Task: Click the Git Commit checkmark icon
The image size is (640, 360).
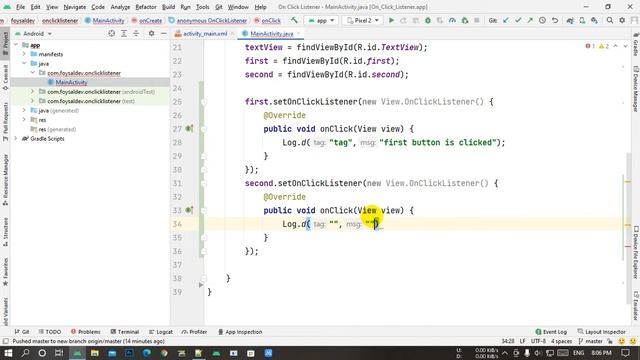Action: (518, 20)
